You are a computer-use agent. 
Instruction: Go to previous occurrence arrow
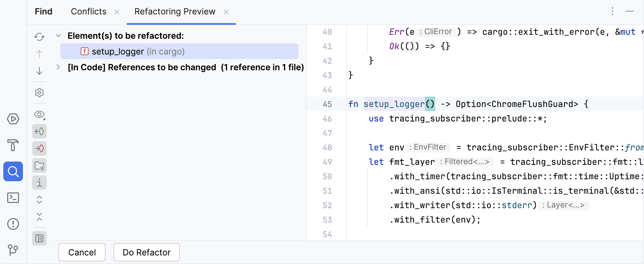(x=39, y=54)
